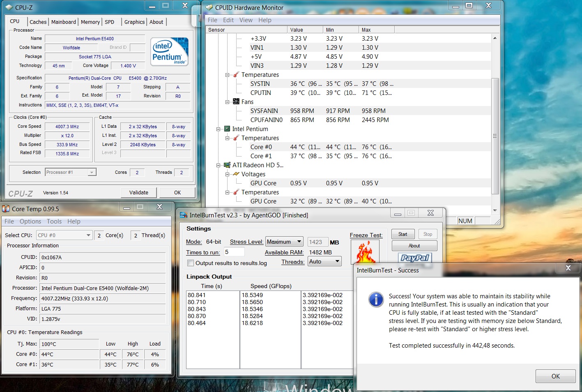Collapse the Intel Pentium tree node
The width and height of the screenshot is (582, 392).
point(219,129)
